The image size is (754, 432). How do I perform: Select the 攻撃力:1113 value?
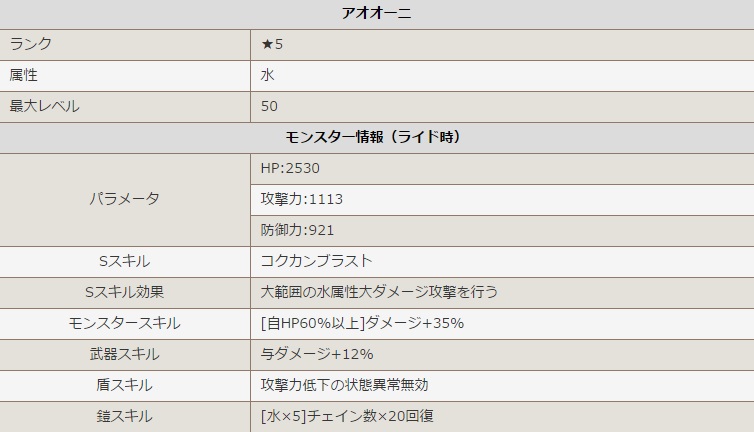[300, 199]
